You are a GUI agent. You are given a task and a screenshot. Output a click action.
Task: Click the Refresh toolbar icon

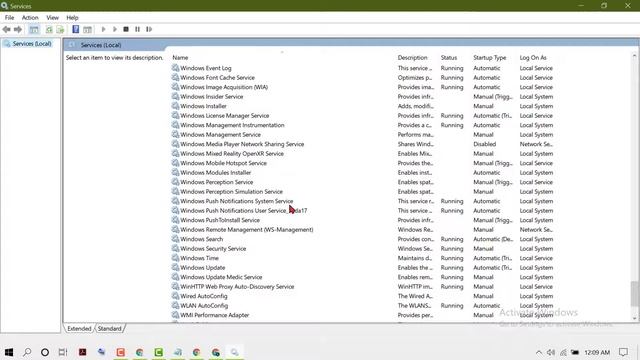[49, 29]
